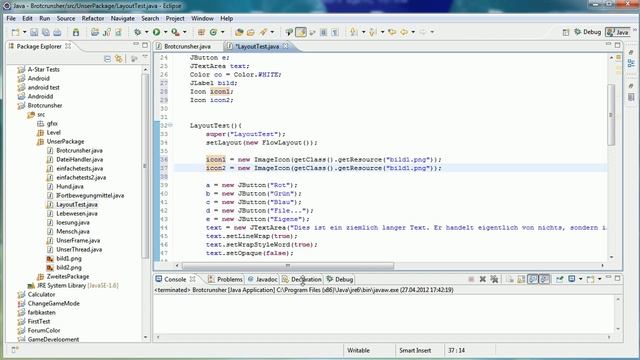Select the Java perspective button
The width and height of the screenshot is (640, 360).
(x=618, y=32)
